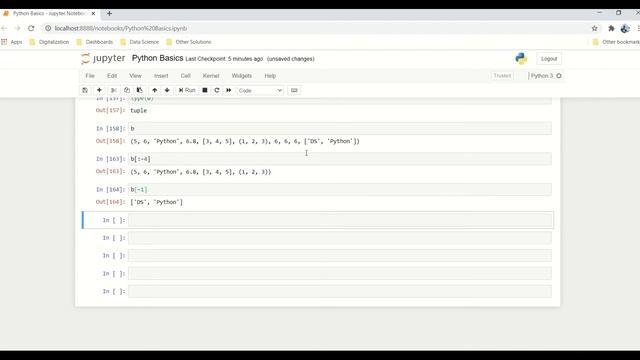Run the selected cell
Image resolution: width=640 pixels, height=360 pixels.
pos(187,90)
